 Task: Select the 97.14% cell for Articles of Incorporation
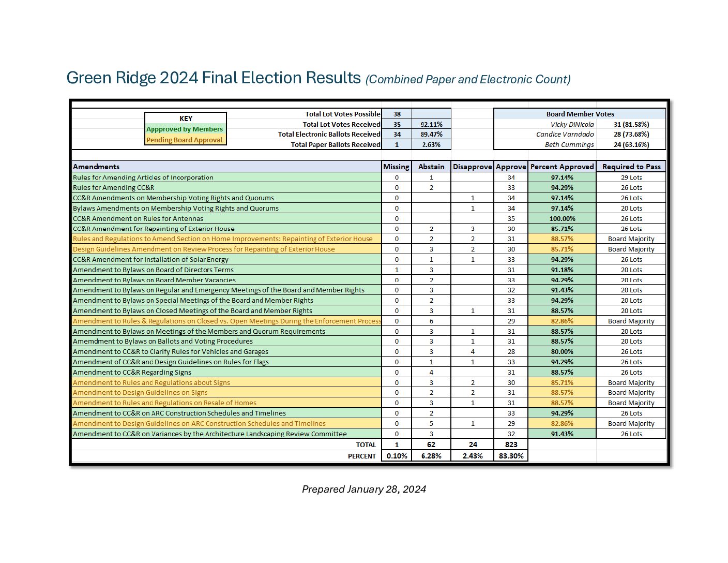[x=563, y=177]
